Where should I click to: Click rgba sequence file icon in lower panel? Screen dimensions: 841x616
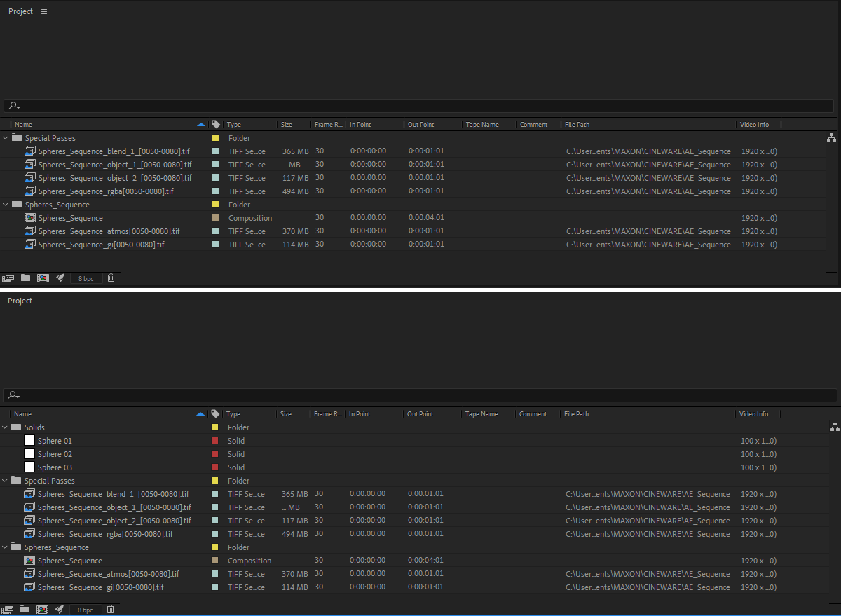click(x=29, y=534)
